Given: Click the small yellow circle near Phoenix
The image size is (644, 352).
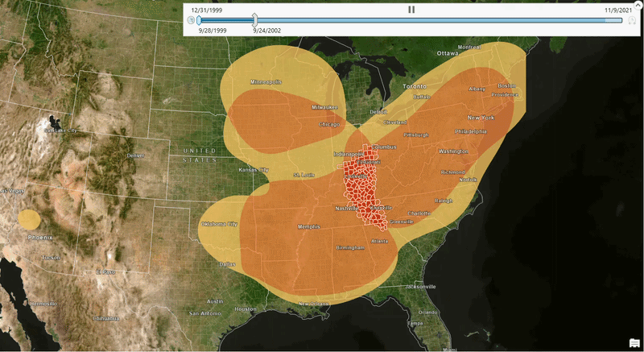Looking at the screenshot, I should (30, 219).
